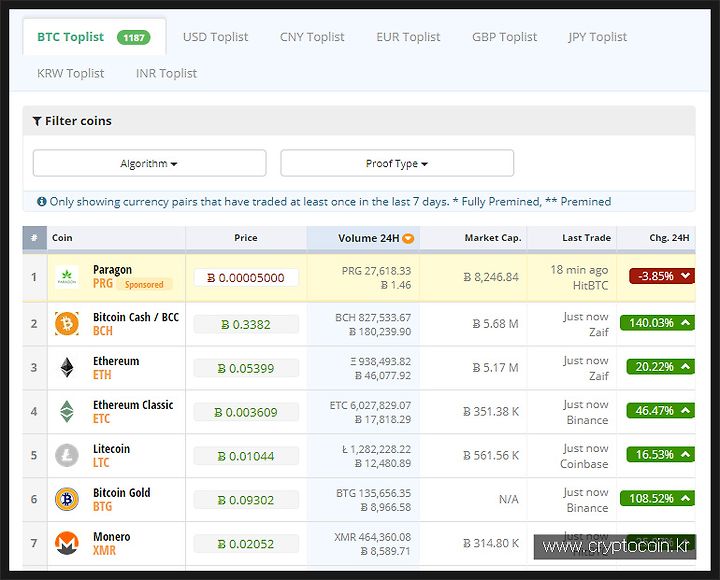Click the Ethereum price 0.05399
Viewport: 720px width, 580px height.
point(246,368)
